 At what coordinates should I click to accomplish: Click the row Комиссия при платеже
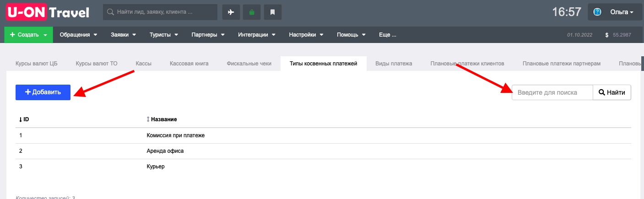pos(323,135)
